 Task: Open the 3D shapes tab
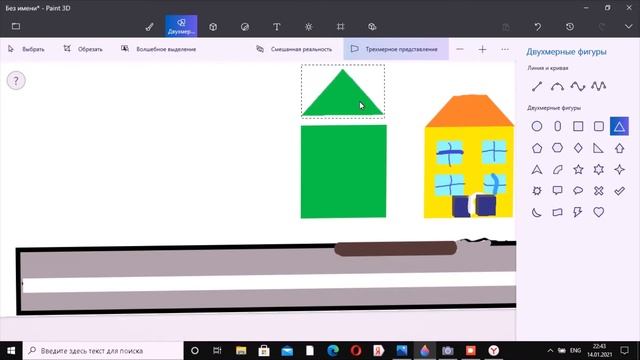[213, 27]
